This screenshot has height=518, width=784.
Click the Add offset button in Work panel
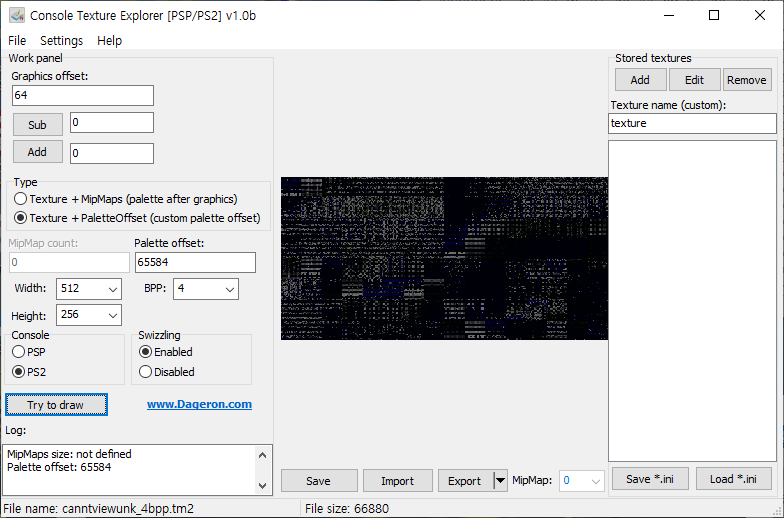click(38, 152)
